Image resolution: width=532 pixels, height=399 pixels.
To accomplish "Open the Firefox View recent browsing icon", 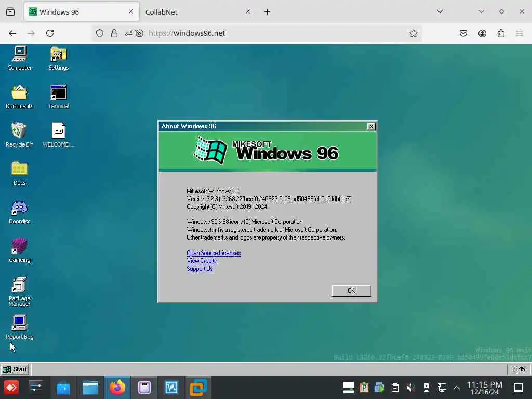I will click(x=10, y=12).
